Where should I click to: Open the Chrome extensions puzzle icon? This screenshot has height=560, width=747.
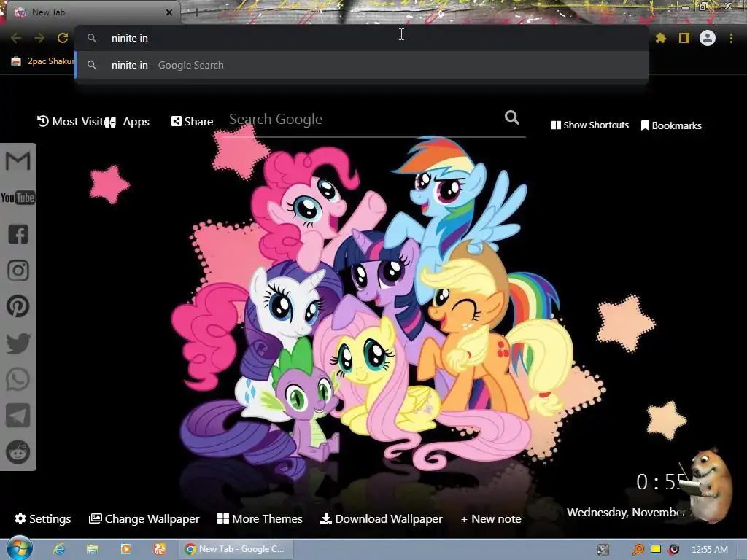click(x=661, y=38)
